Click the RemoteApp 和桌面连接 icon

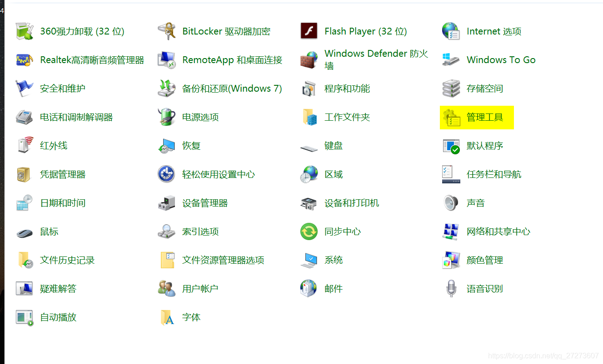click(167, 60)
